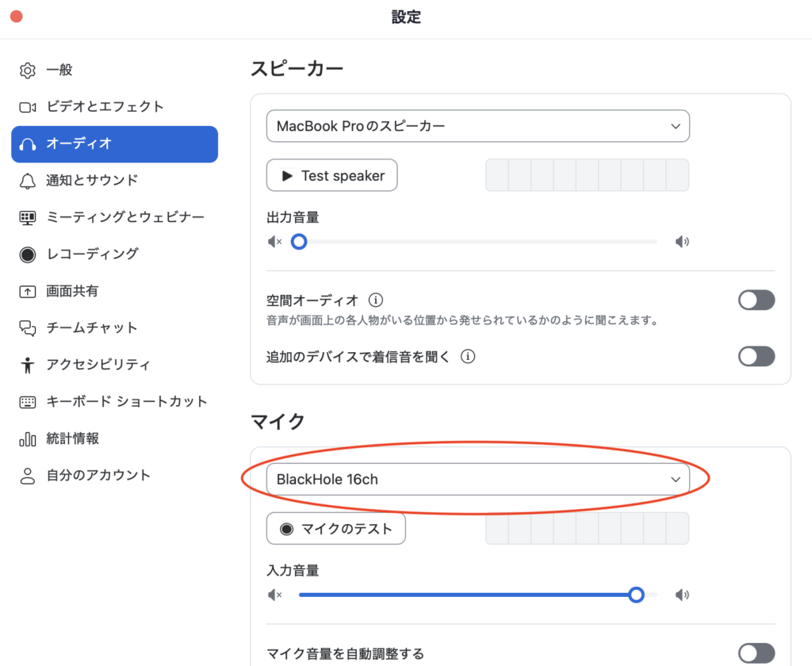This screenshot has width=812, height=666.
Task: Open ビデオとエフェクト settings
Action: [x=114, y=107]
